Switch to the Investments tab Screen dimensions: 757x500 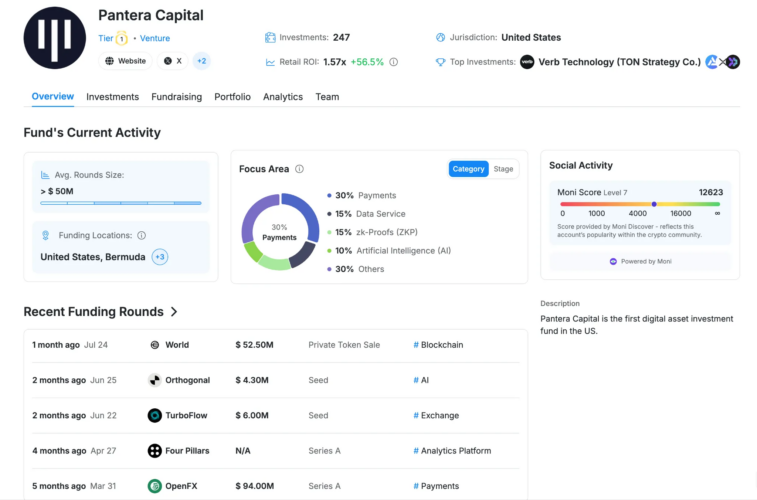[112, 97]
